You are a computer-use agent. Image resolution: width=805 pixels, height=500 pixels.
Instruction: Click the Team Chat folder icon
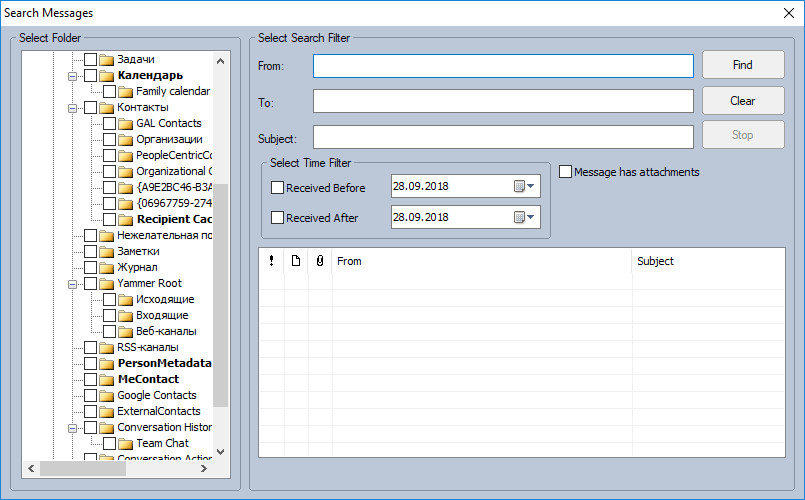point(126,443)
